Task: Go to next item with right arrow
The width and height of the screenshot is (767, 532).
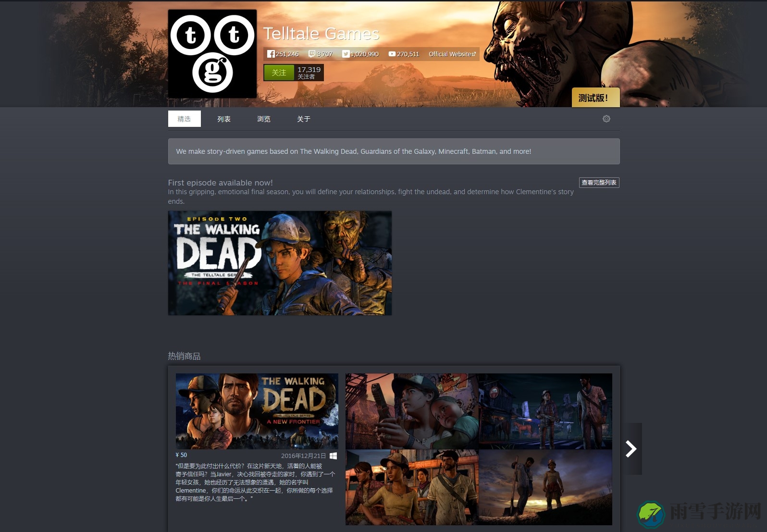Action: (631, 449)
